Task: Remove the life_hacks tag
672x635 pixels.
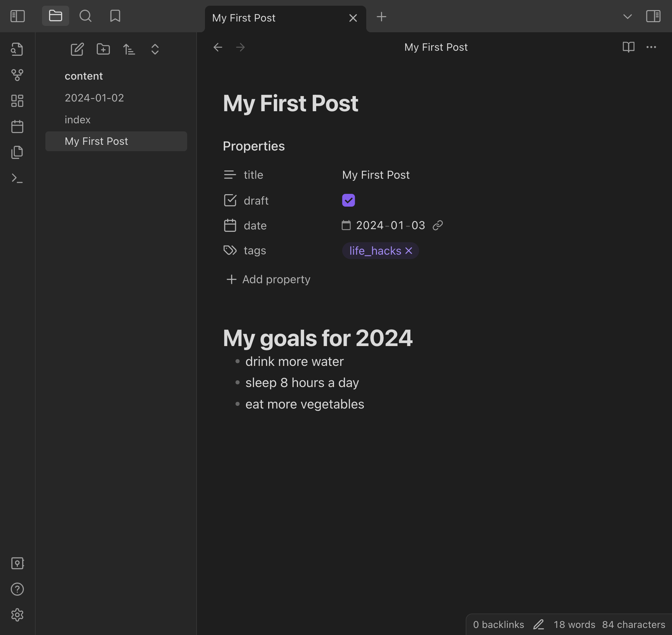Action: coord(409,251)
